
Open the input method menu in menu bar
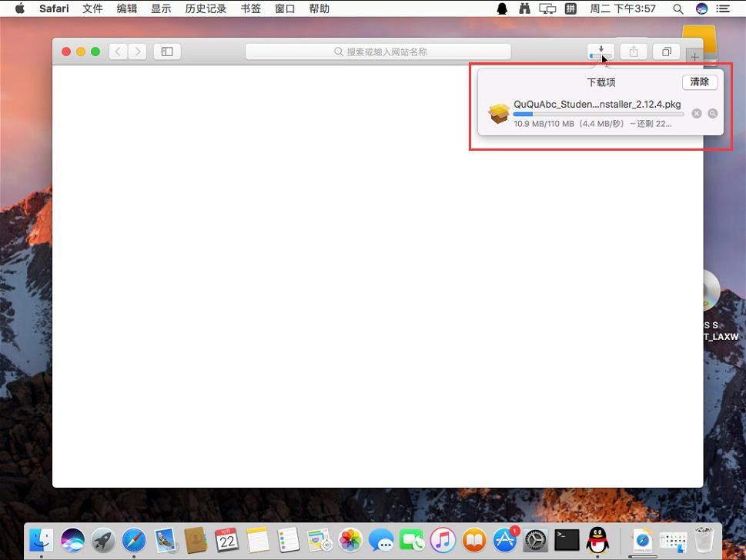tap(570, 9)
